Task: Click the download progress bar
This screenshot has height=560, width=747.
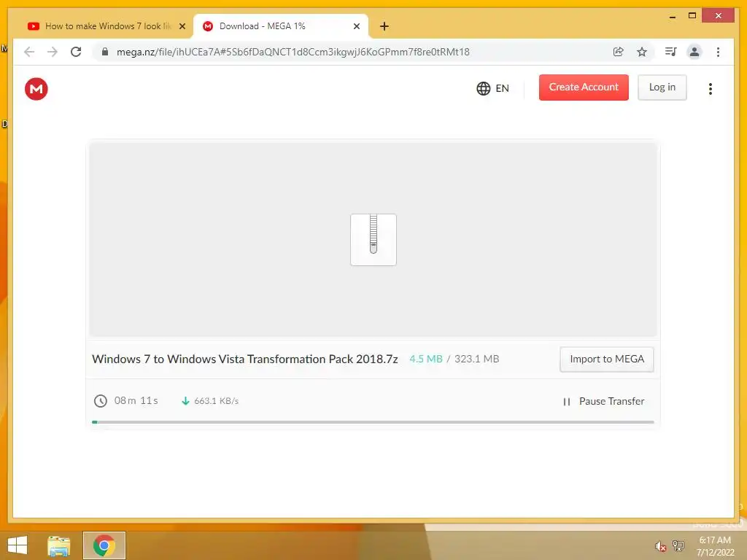Action: (x=373, y=422)
